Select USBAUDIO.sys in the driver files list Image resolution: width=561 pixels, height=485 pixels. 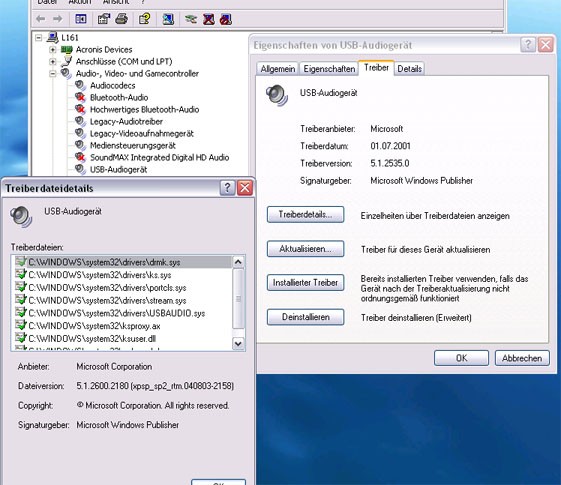123,313
